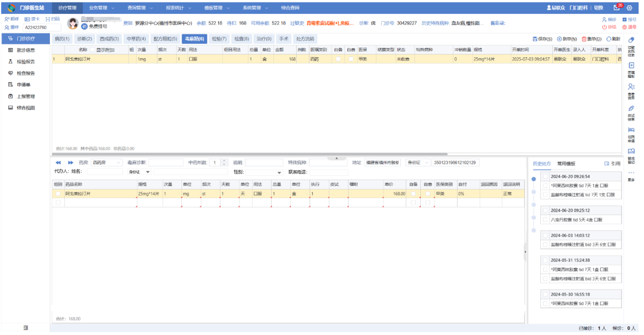Go to previous prescription with double-left arrow
The height and width of the screenshot is (335, 644).
click(x=58, y=163)
